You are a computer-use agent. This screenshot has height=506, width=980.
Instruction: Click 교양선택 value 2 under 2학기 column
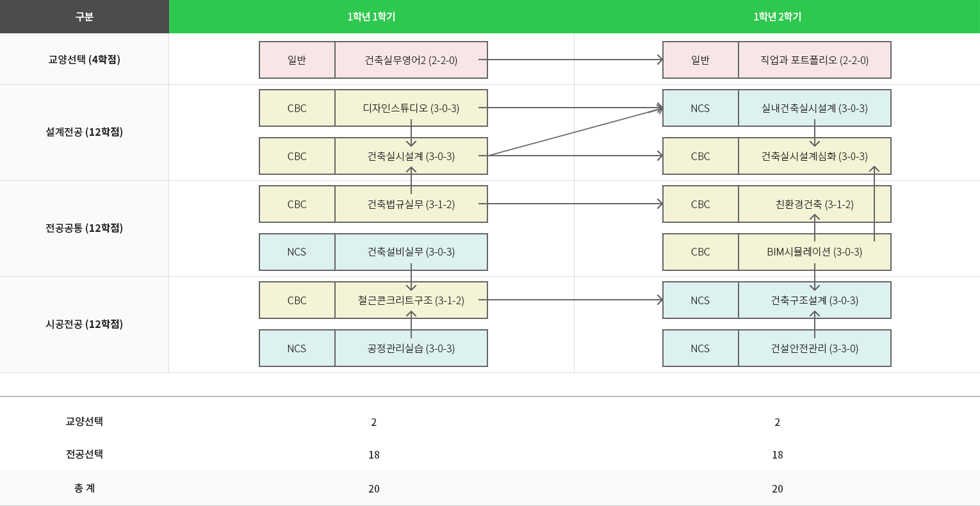point(778,422)
